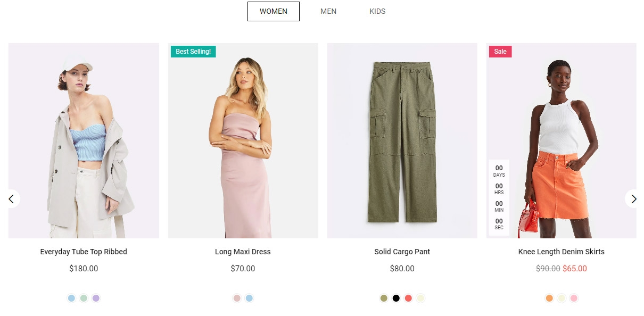Screen dimensions: 644x316
Task: Switch to the MEN tab
Action: [328, 11]
